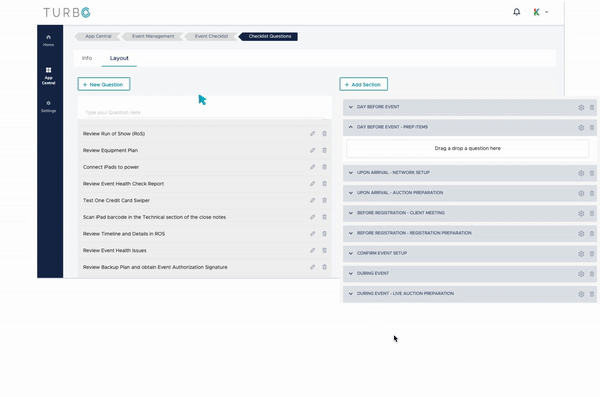
Task: Expand Before Registration - Client Meeting section
Action: point(351,213)
